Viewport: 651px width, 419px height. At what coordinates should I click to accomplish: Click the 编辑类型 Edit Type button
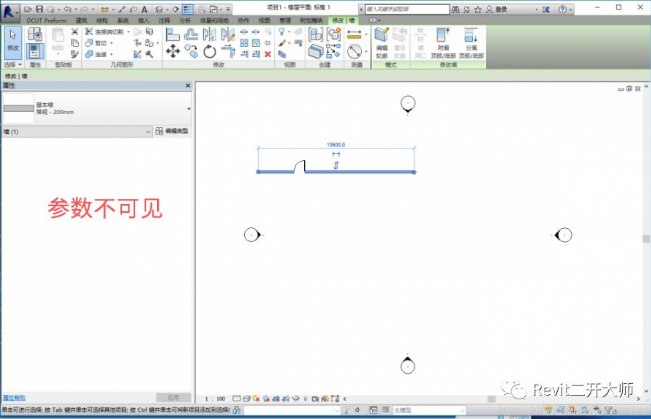coord(172,131)
